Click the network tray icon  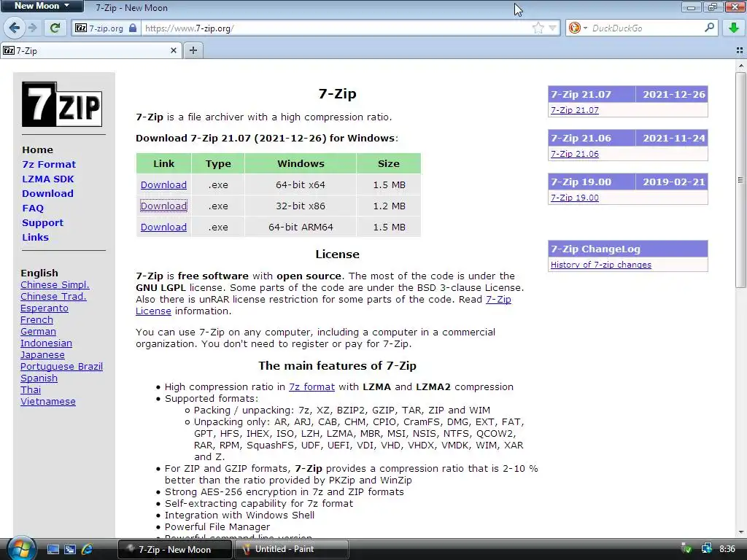point(706,549)
